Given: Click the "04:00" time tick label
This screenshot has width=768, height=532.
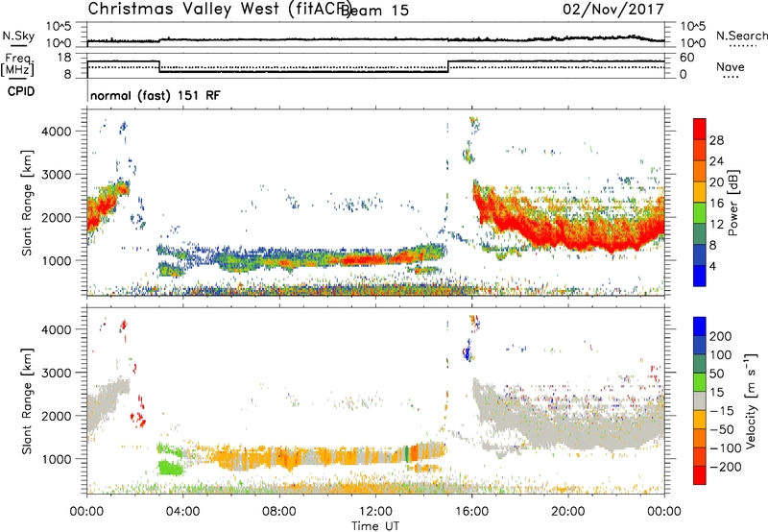Looking at the screenshot, I should coord(182,512).
